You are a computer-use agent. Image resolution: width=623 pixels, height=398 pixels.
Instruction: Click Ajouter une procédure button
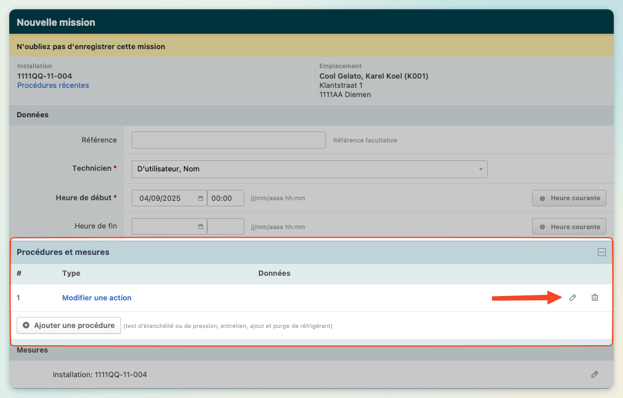point(69,325)
